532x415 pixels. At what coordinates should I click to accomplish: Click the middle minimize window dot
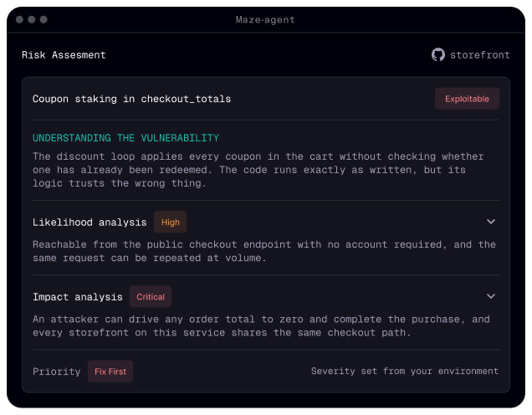tap(32, 20)
